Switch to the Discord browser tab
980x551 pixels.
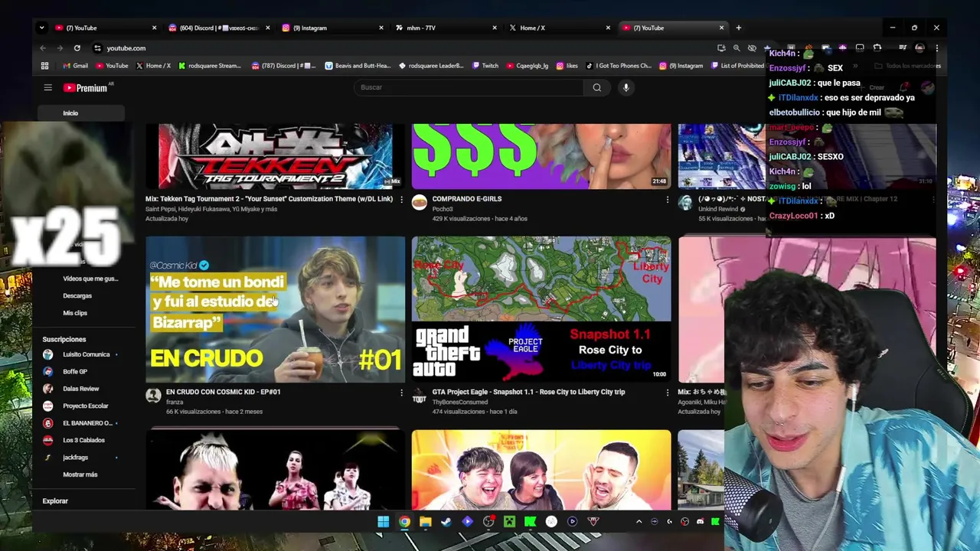[218, 28]
